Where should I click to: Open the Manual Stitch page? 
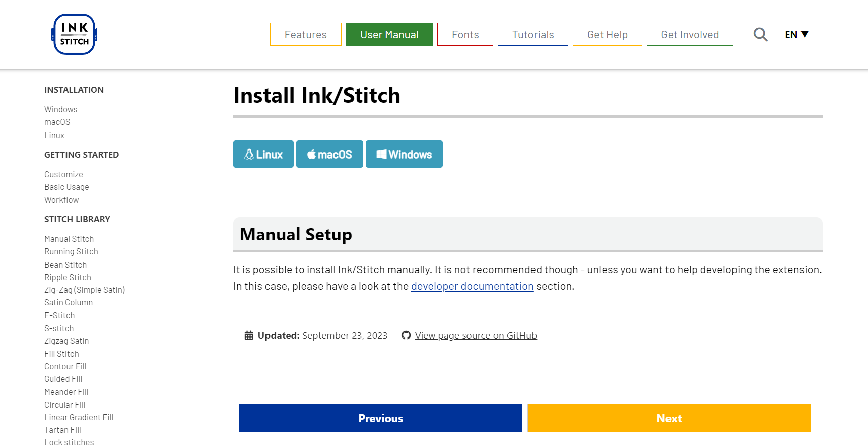coord(69,239)
